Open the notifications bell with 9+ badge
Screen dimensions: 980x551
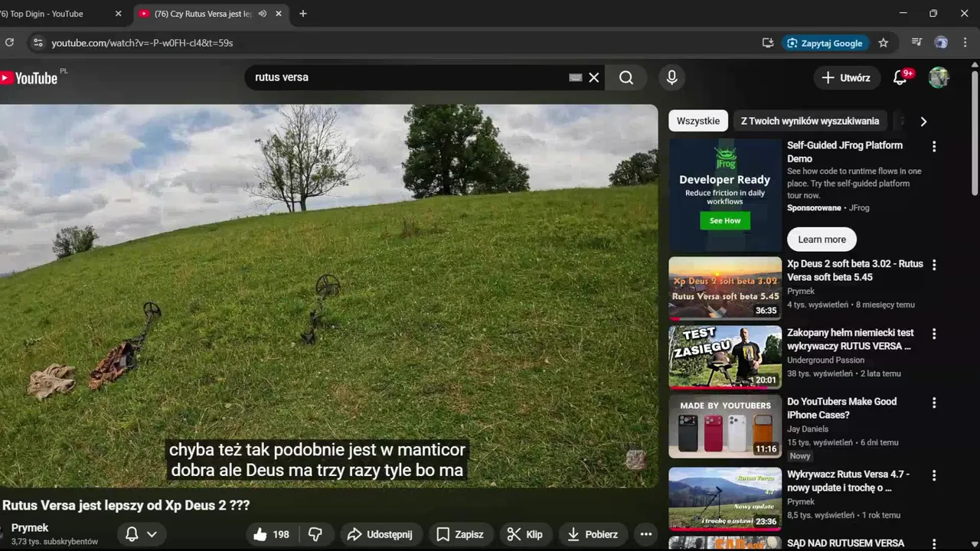[900, 77]
